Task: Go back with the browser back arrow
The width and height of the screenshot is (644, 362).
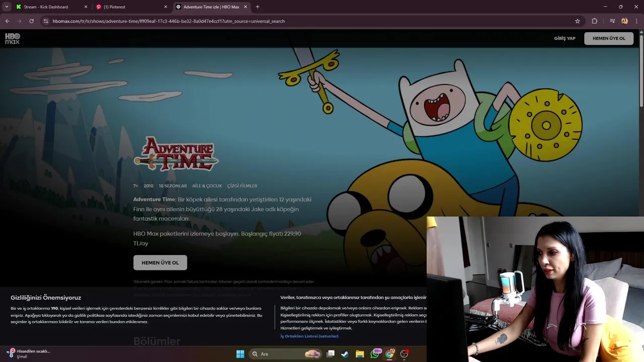Action: click(x=7, y=21)
